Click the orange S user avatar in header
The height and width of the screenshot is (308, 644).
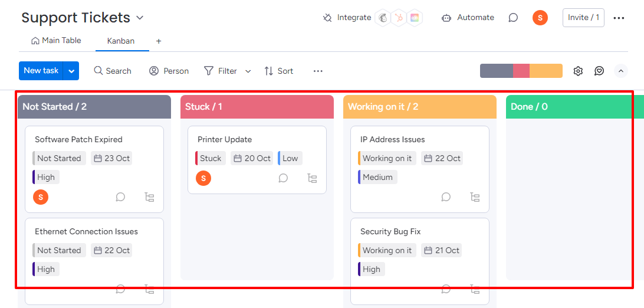[x=540, y=18]
